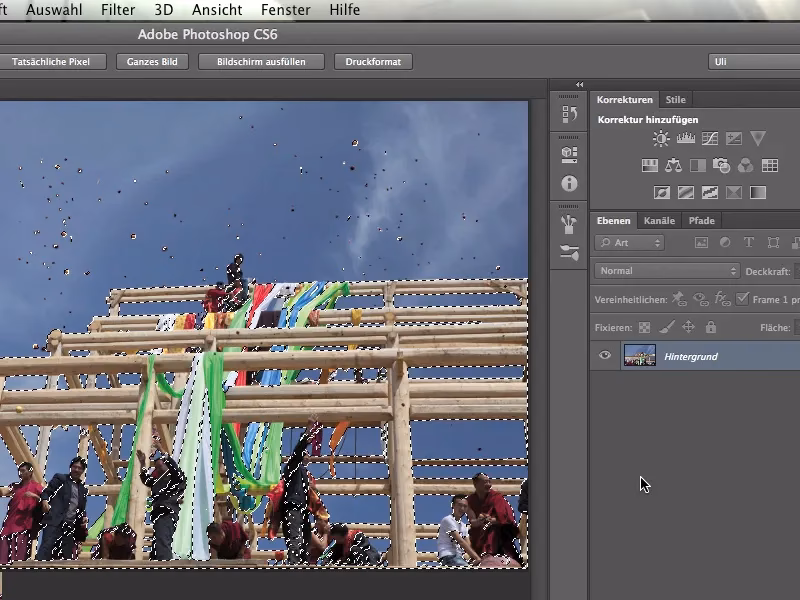Add a Color Balance adjustment (scales icon)
Screen dimensions: 800x600
pos(673,165)
